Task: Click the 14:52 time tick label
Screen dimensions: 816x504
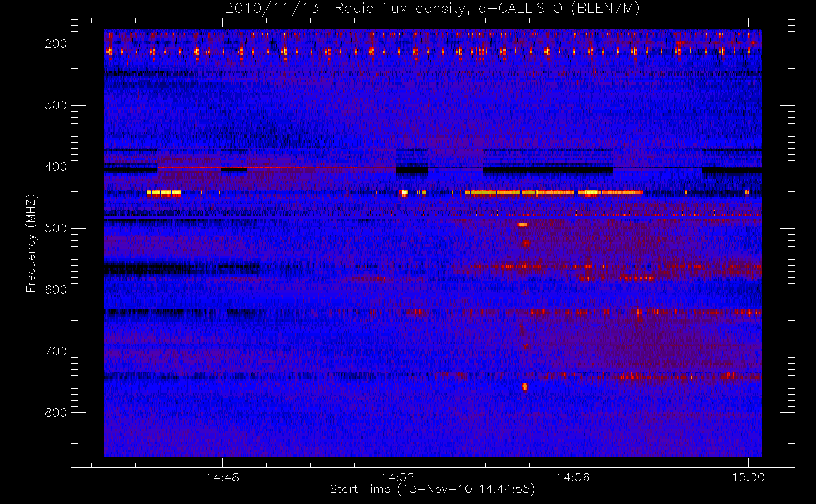Action: 398,477
